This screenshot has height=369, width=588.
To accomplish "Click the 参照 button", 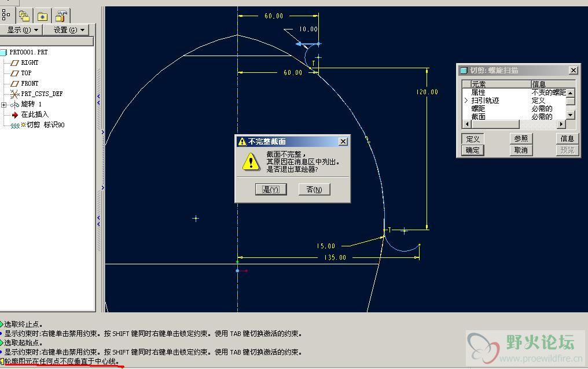I will (x=521, y=139).
